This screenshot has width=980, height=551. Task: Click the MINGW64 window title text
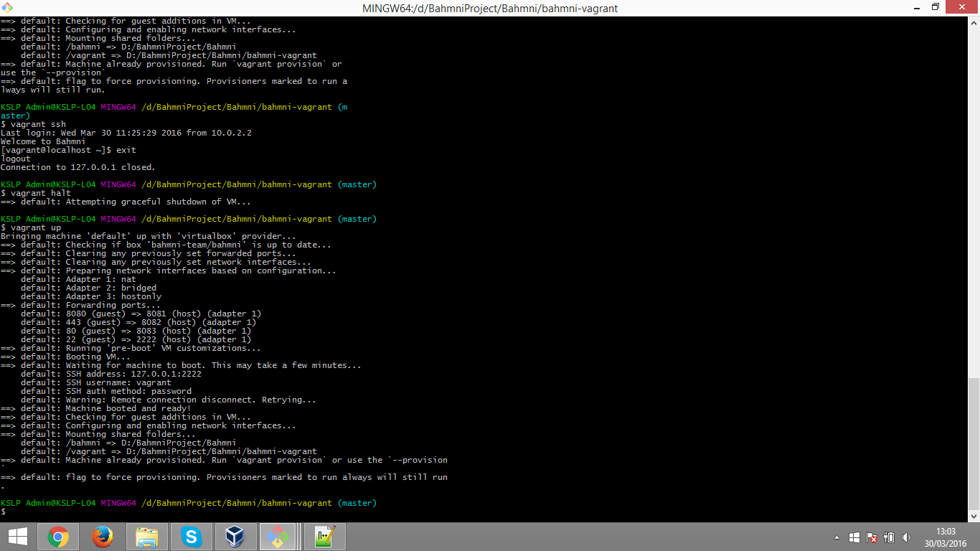[490, 8]
